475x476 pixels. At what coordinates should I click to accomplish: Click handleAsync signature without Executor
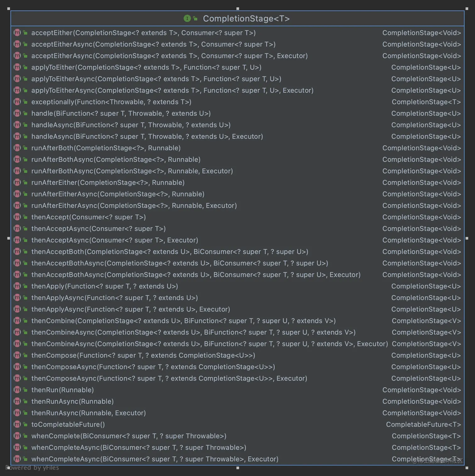tap(131, 125)
